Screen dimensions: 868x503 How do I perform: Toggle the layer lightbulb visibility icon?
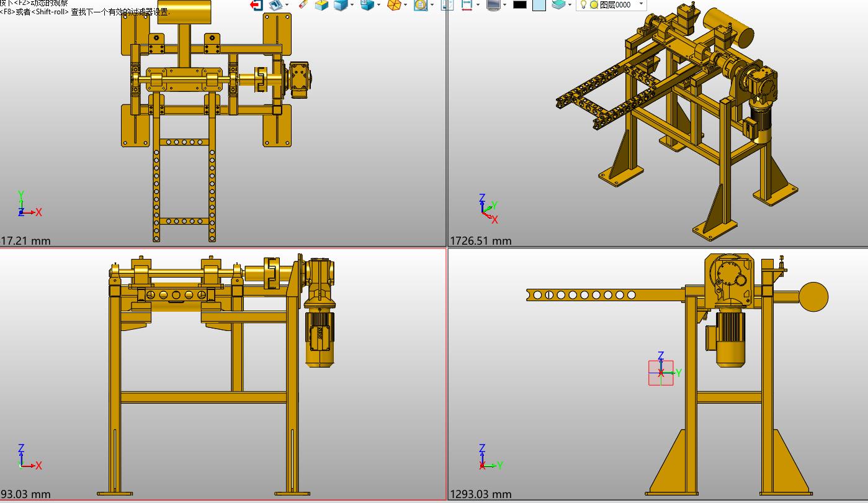583,4
